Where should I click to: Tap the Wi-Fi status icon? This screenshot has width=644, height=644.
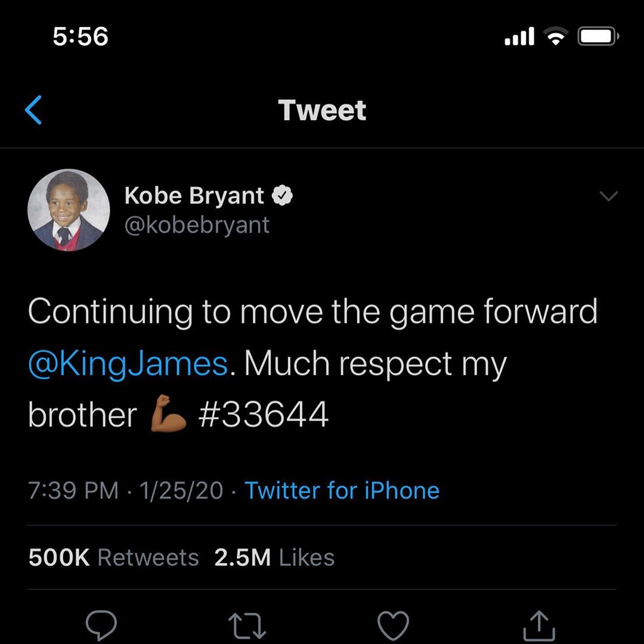coord(556,36)
